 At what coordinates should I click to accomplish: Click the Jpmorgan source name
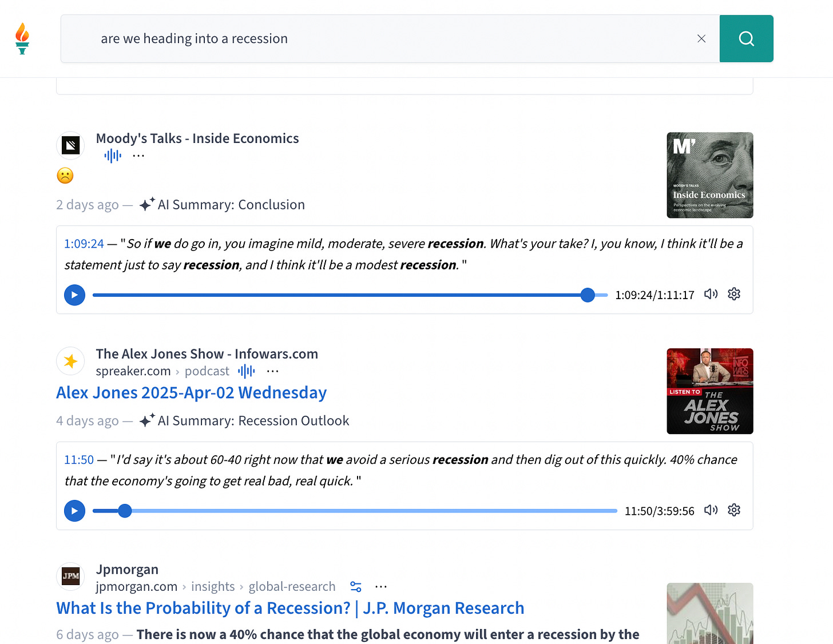(x=127, y=570)
